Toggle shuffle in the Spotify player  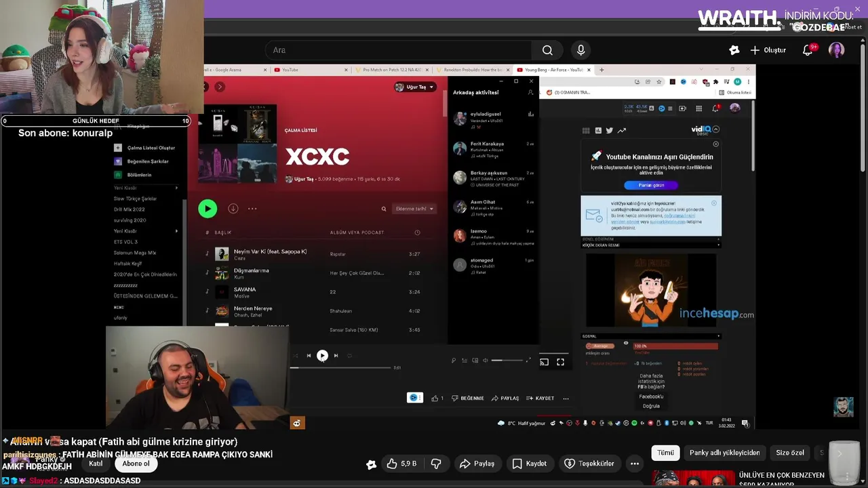pyautogui.click(x=296, y=355)
